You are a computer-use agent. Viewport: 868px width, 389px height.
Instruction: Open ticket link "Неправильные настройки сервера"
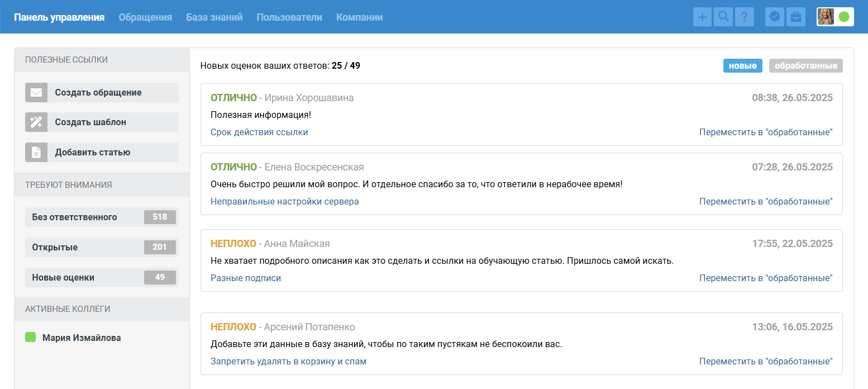[284, 202]
